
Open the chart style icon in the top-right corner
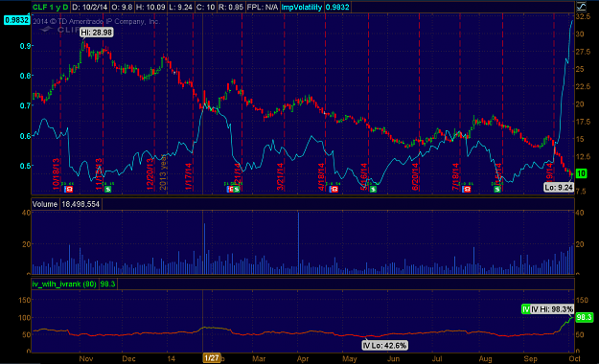click(581, 6)
